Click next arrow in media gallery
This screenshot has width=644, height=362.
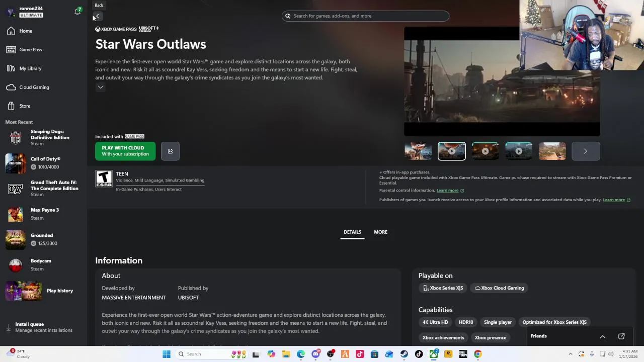(586, 151)
